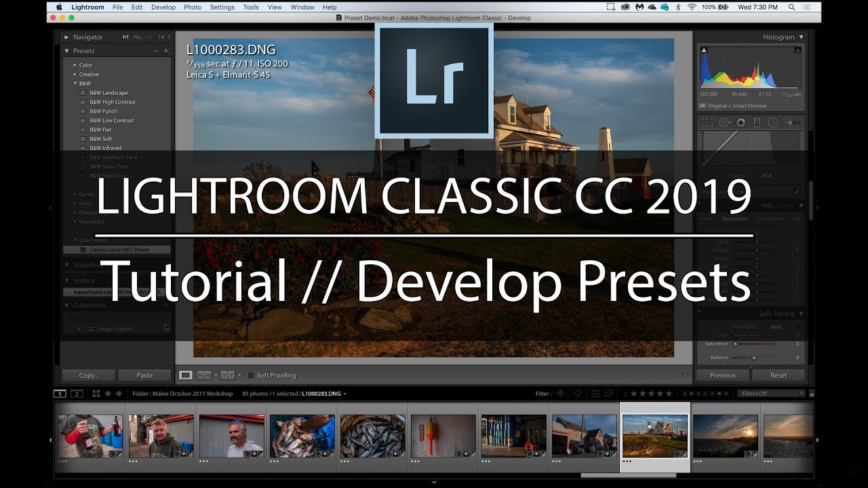This screenshot has height=488, width=868.
Task: Open the Develop menu
Action: 163,7
